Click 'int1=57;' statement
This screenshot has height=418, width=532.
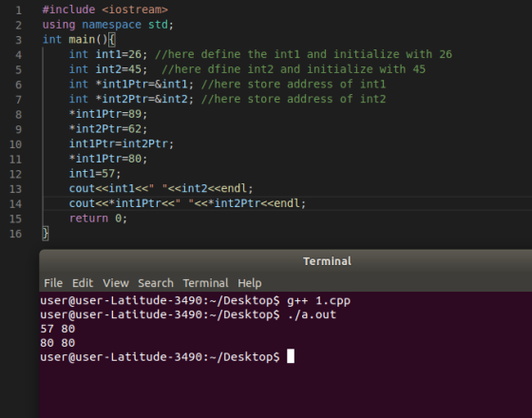coord(95,174)
